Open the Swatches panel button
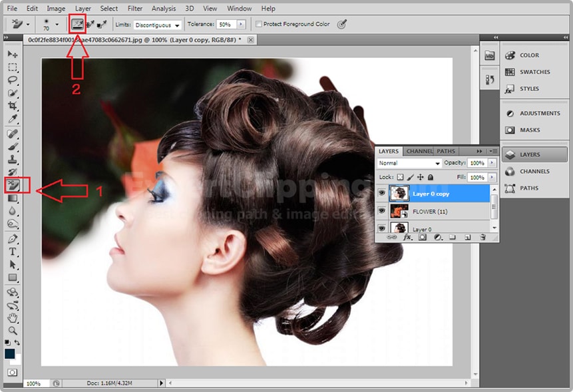The height and width of the screenshot is (392, 573). pyautogui.click(x=534, y=72)
